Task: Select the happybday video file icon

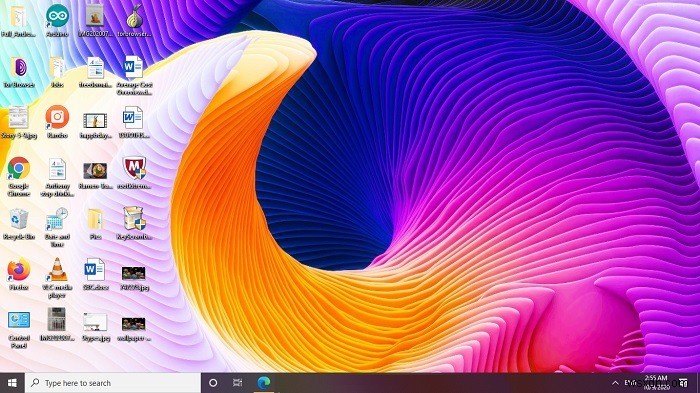Action: 95,121
